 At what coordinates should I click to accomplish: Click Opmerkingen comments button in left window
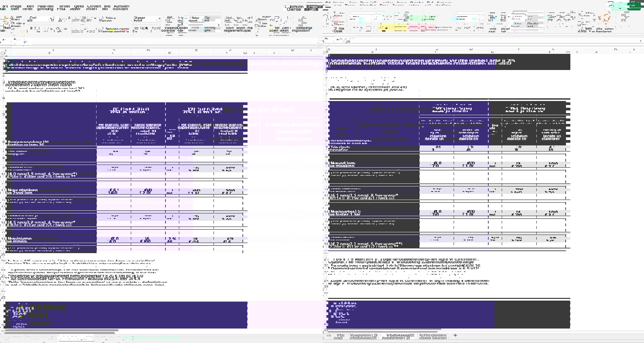click(294, 7)
